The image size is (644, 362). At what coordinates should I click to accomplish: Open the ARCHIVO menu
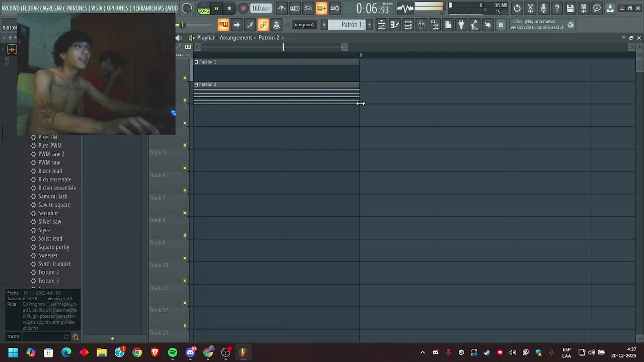[10, 8]
